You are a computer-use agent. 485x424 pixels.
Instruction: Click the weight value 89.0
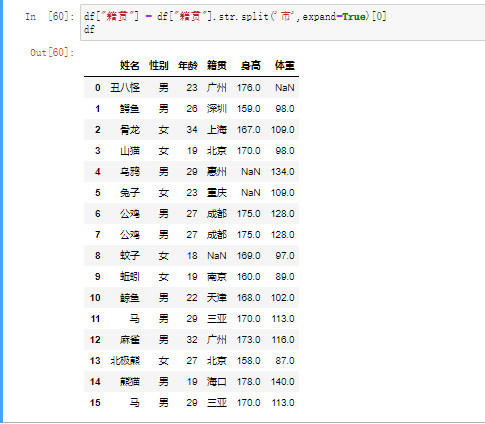click(285, 277)
